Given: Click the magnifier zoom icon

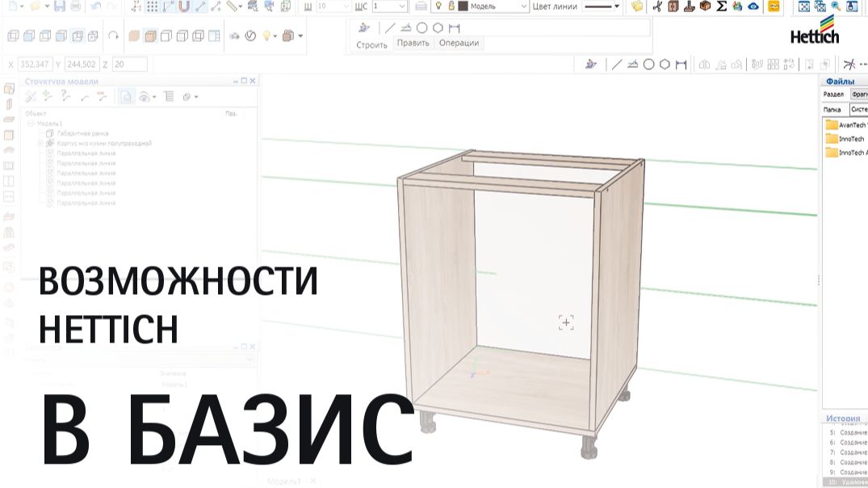Looking at the screenshot, I should click(836, 6).
